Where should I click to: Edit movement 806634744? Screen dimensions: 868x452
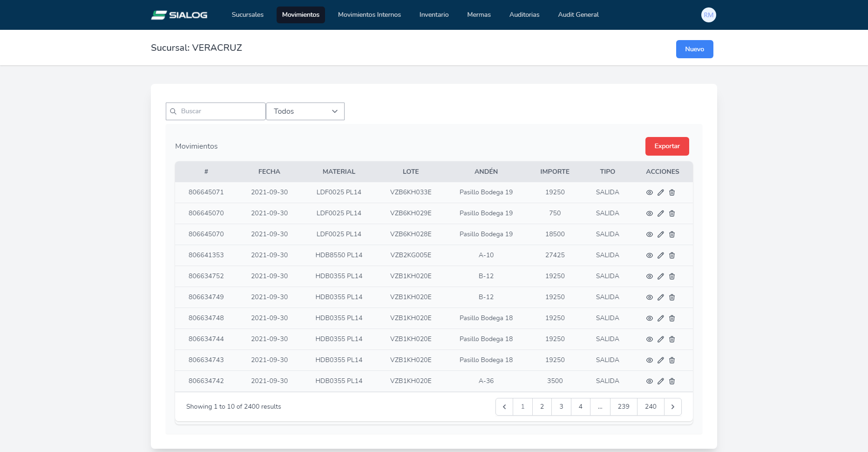point(661,339)
